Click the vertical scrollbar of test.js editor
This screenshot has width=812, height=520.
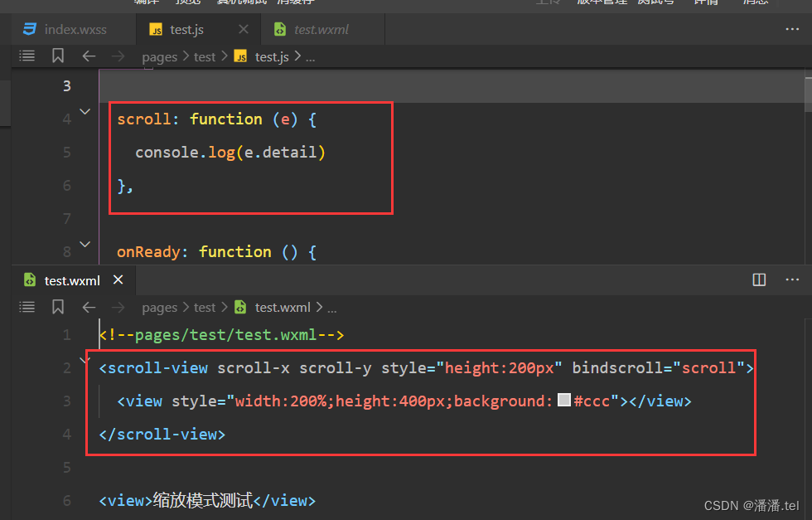(x=808, y=95)
